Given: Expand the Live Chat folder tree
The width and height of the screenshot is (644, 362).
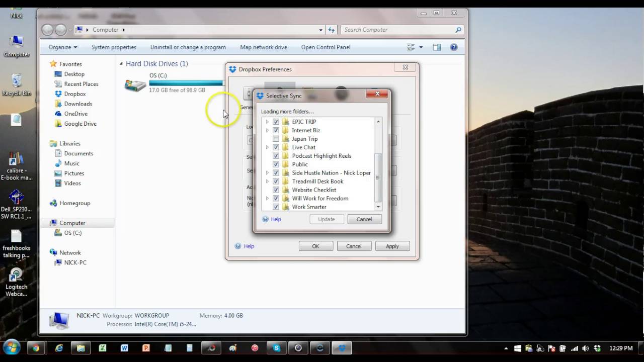Looking at the screenshot, I should tap(267, 147).
